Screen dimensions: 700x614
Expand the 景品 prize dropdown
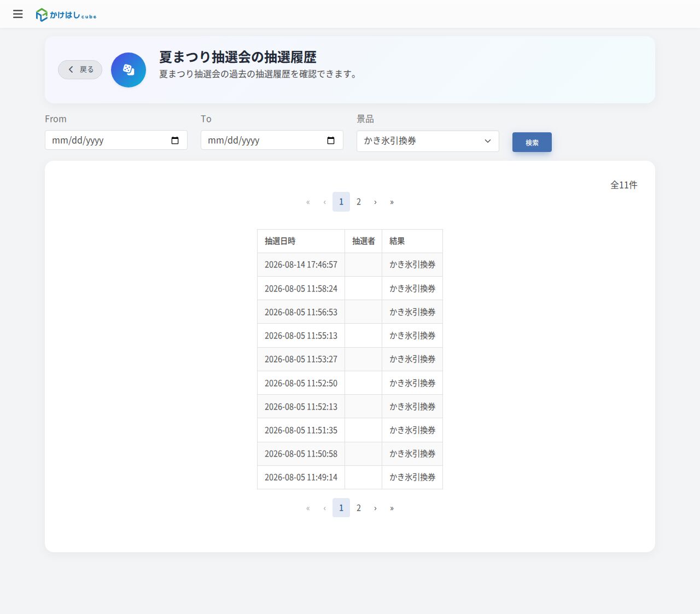[428, 141]
